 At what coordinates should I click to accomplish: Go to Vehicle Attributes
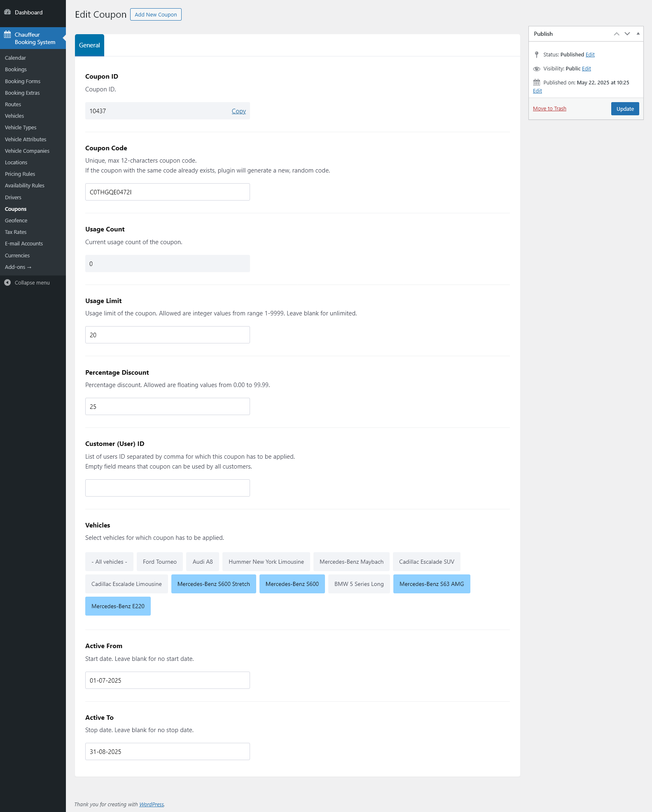pyautogui.click(x=26, y=140)
